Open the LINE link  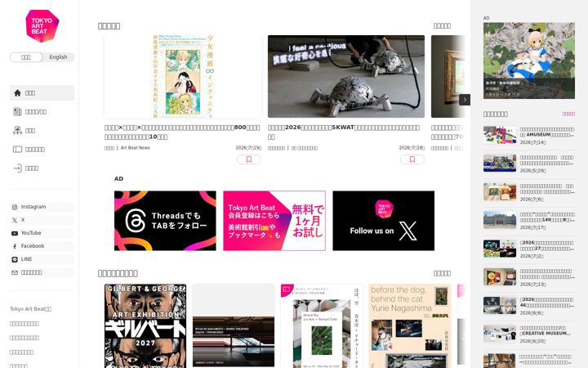tap(42, 259)
